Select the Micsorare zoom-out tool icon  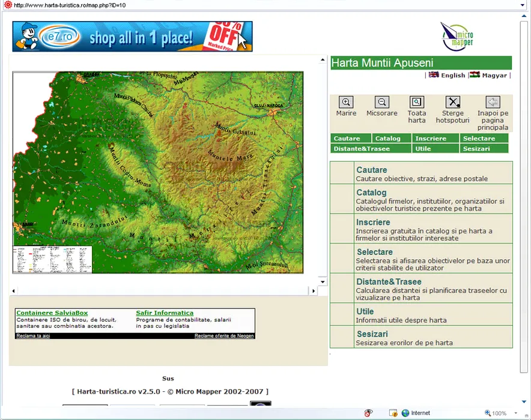pos(382,103)
